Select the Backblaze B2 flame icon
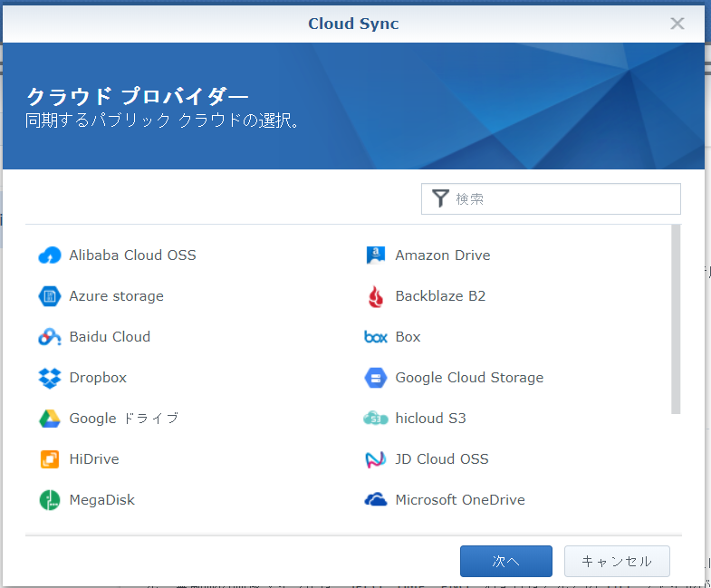 click(x=376, y=296)
